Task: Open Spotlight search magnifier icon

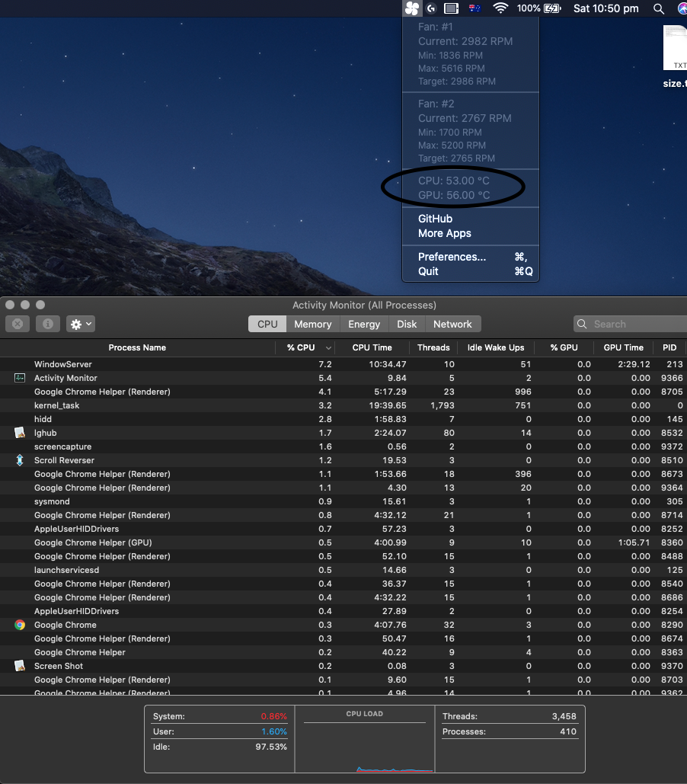Action: (x=659, y=8)
